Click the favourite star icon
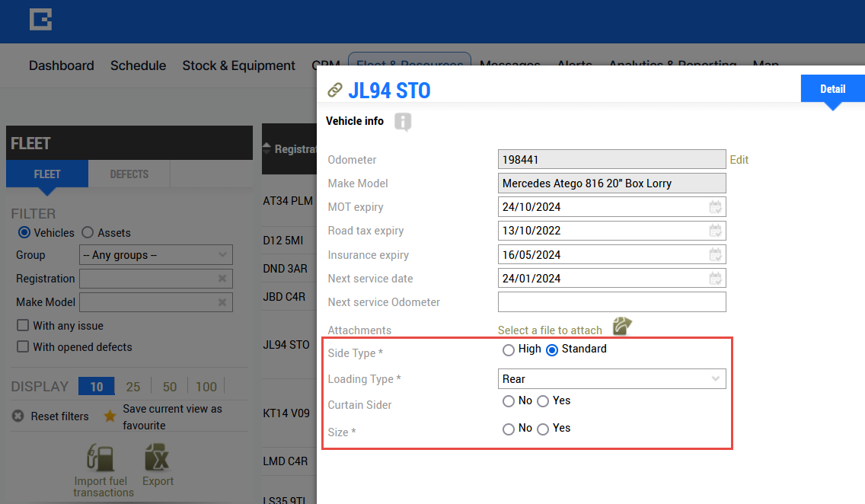Screen dimensions: 865x504 coord(110,416)
